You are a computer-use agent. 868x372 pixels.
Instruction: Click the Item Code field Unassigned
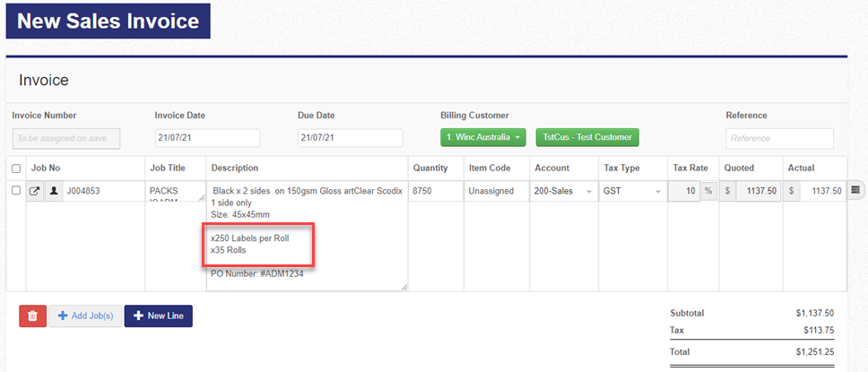[x=496, y=191]
